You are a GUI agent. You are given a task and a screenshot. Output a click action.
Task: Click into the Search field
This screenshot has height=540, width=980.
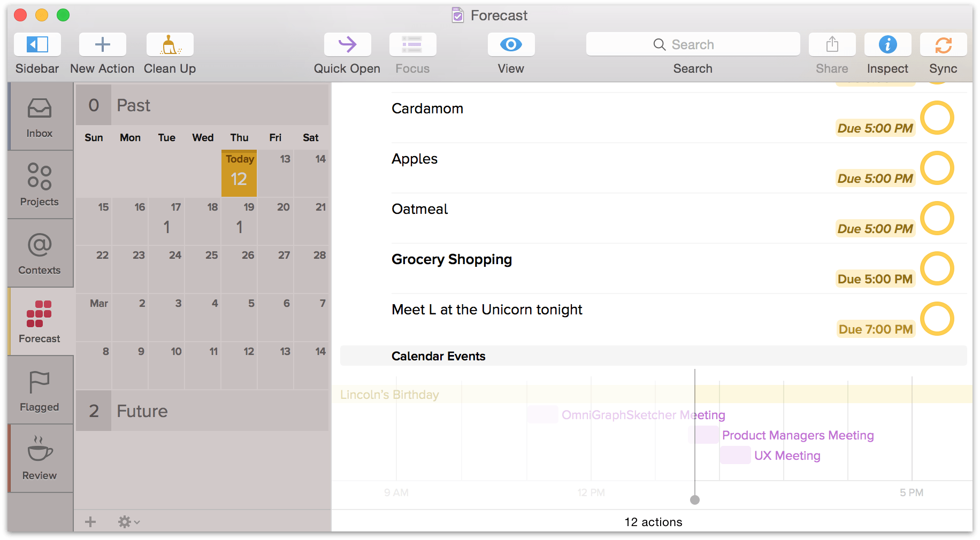pyautogui.click(x=693, y=44)
